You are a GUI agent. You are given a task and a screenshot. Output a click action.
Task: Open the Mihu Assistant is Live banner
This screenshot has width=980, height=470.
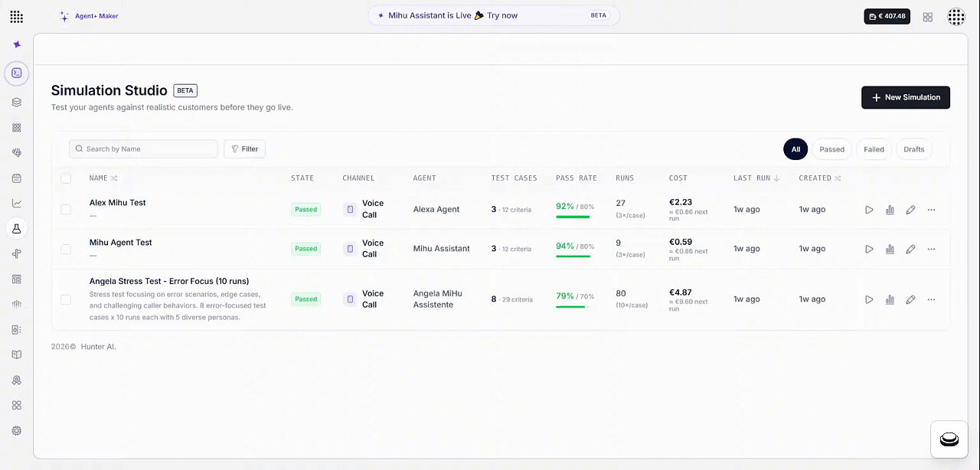pos(494,15)
